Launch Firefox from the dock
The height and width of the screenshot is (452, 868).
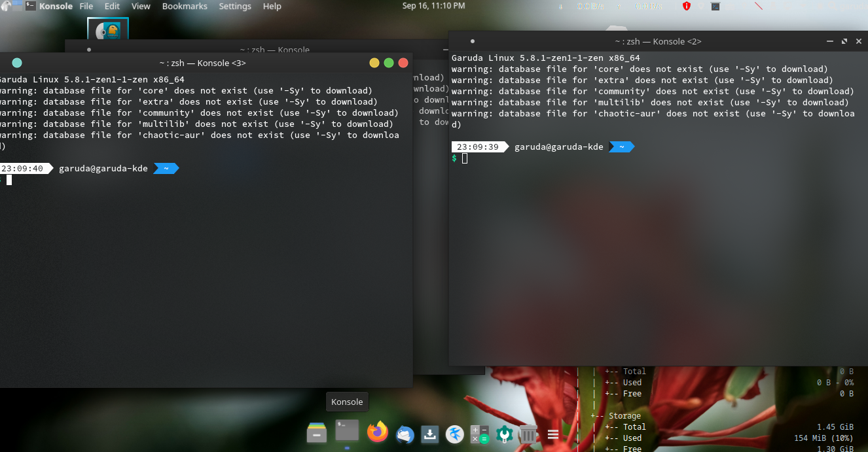377,432
